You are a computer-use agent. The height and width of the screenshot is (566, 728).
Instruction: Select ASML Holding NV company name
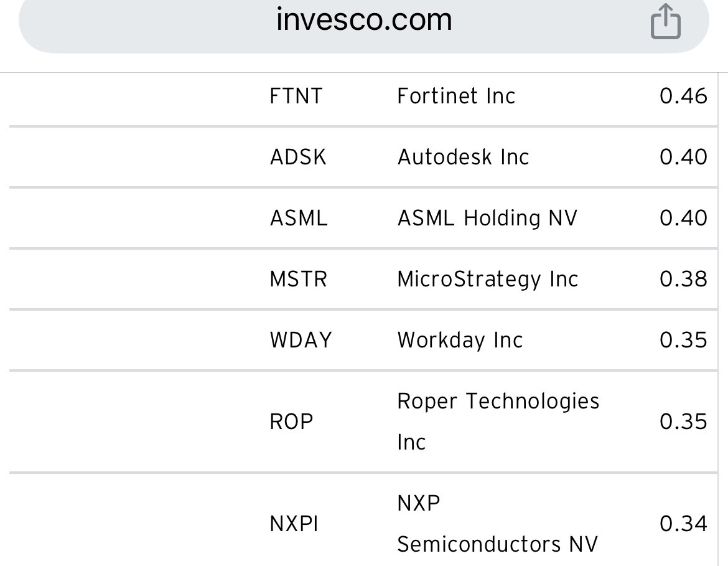click(x=487, y=218)
